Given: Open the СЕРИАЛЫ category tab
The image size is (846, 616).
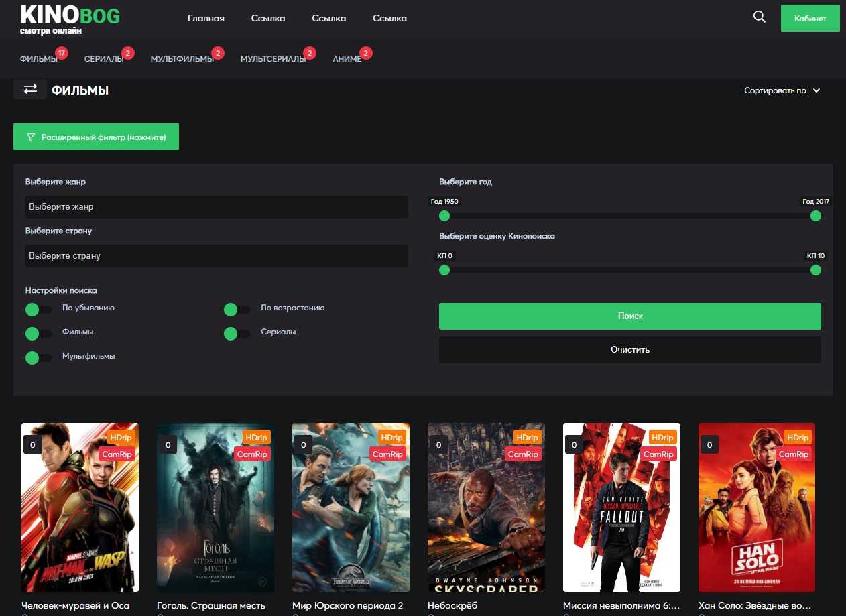Looking at the screenshot, I should 104,59.
